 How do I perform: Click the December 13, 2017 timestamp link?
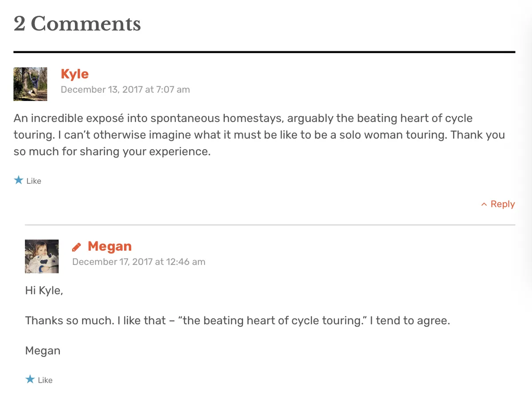125,89
